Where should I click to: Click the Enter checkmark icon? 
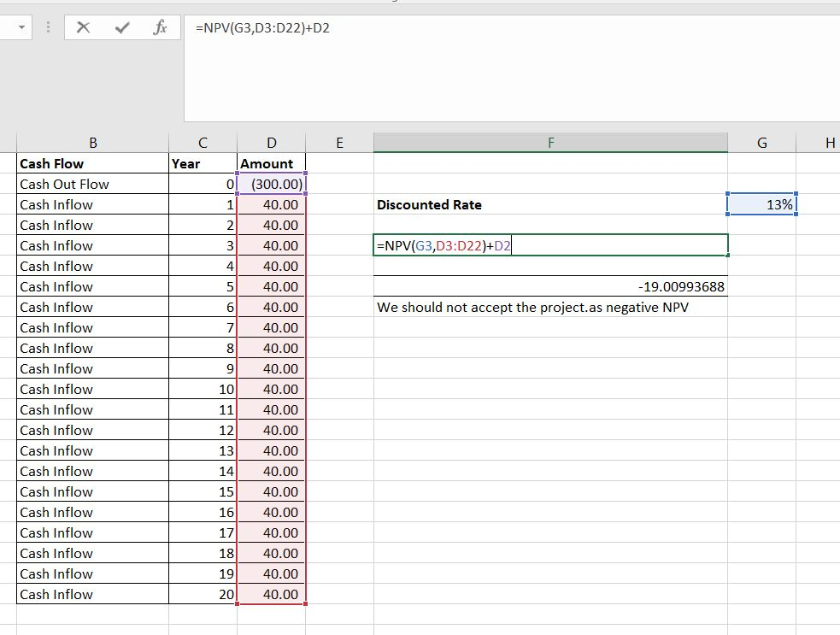pyautogui.click(x=122, y=27)
